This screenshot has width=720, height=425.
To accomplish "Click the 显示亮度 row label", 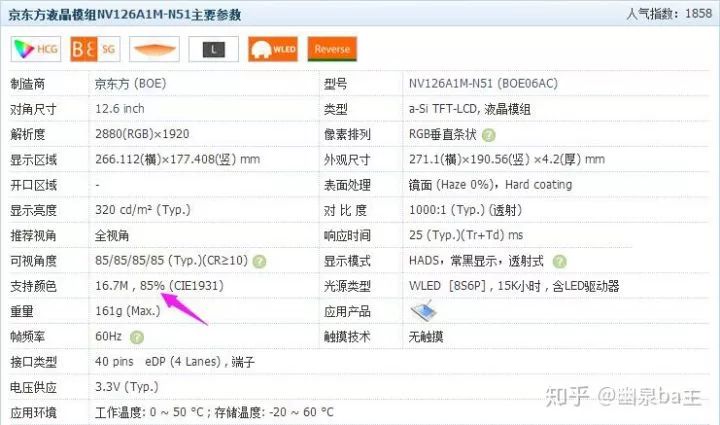I will point(33,210).
